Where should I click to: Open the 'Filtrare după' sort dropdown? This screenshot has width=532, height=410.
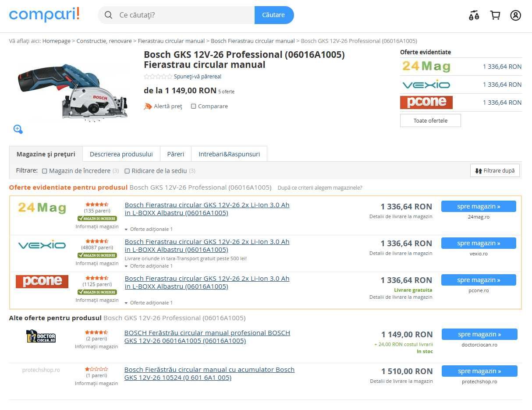(495, 171)
